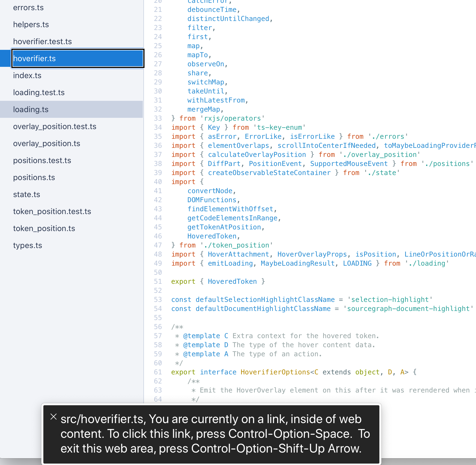476x465 pixels.
Task: Open overlay_position.ts file
Action: [46, 144]
